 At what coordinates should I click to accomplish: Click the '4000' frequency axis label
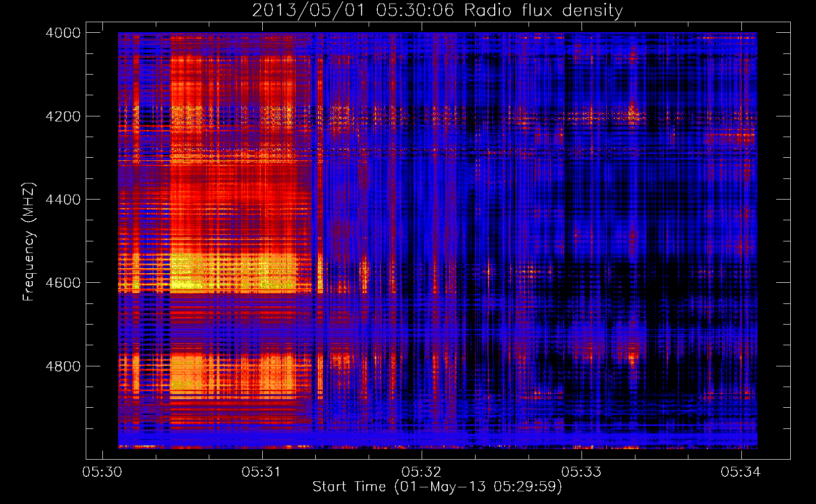[x=63, y=33]
